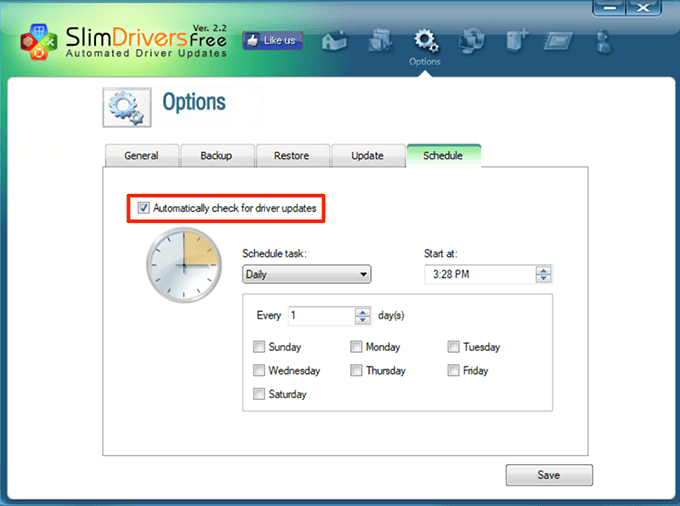
Task: Click the Restore globe toolbar icon
Action: pyautogui.click(x=471, y=41)
